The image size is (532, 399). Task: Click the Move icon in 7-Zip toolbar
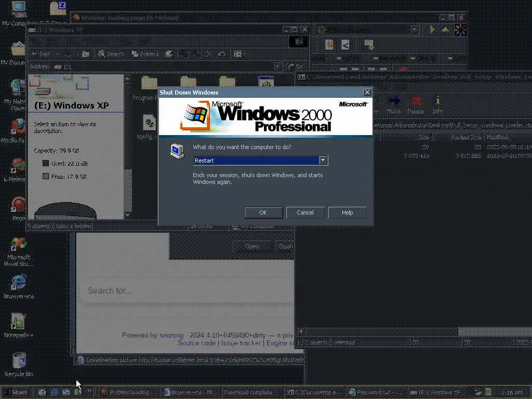tap(394, 105)
